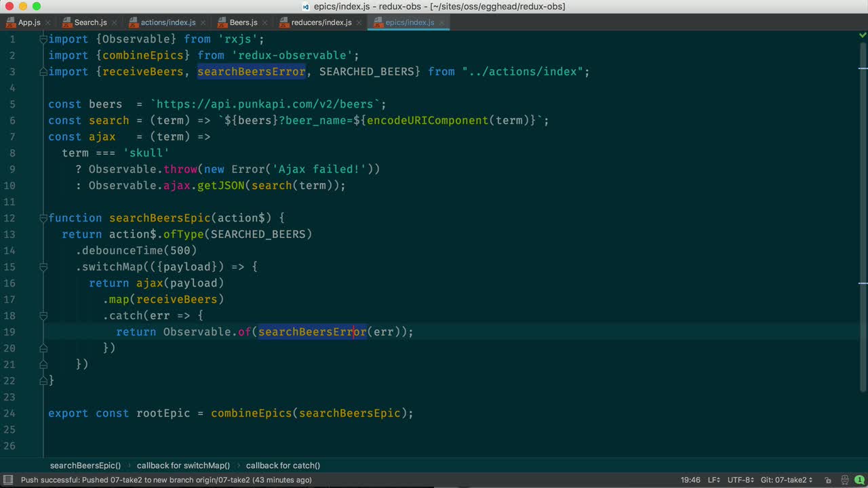
Task: Open the LF line separator dropdown
Action: coord(713,480)
